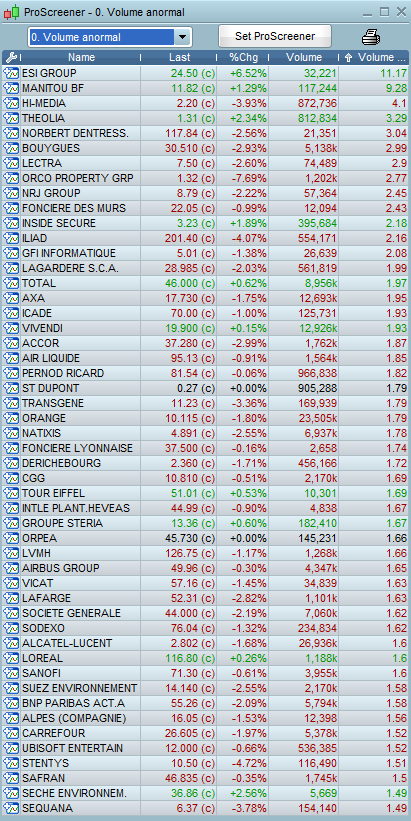411x821 pixels.
Task: Select TRANSGENE in the list
Action: point(52,404)
